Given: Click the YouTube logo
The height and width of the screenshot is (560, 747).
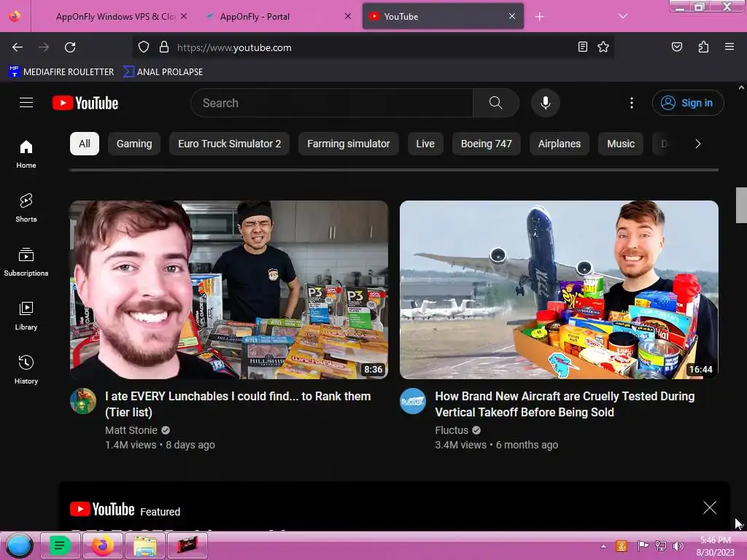Looking at the screenshot, I should (85, 103).
